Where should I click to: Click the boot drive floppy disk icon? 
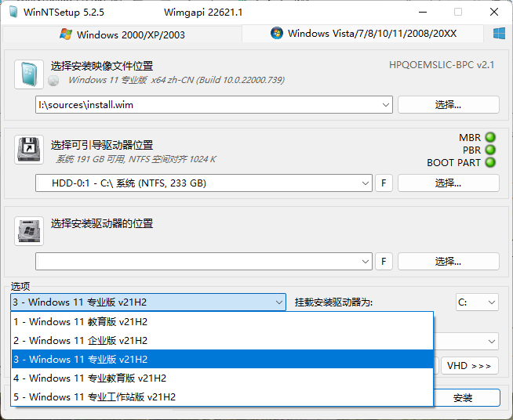click(29, 150)
